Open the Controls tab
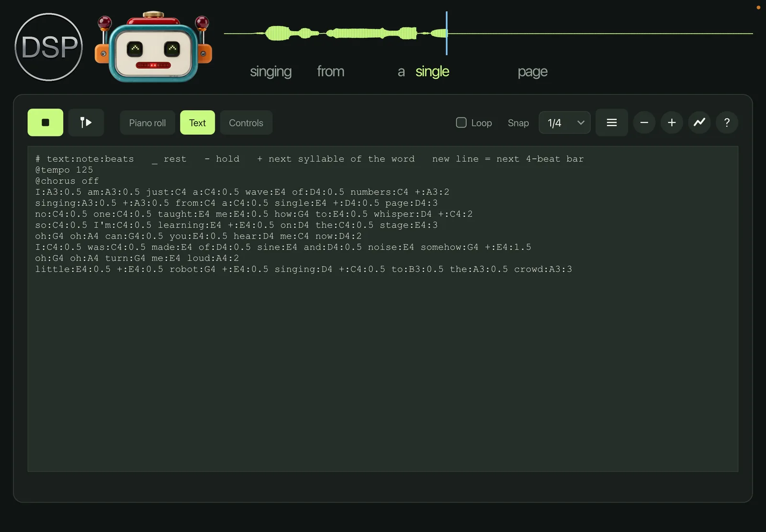 [x=246, y=122]
